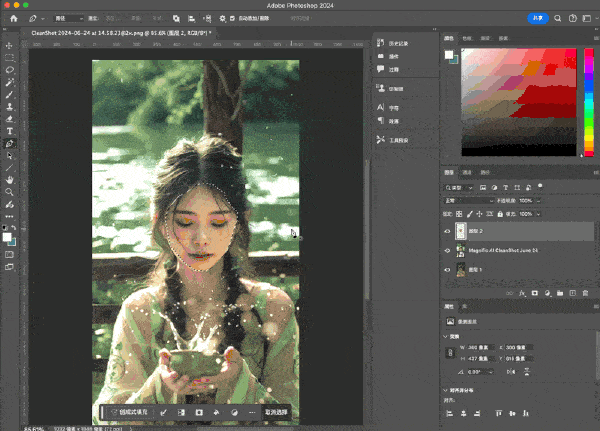Switch to the Layers panel tab
Viewport: 600px width, 431px height.
[x=449, y=172]
